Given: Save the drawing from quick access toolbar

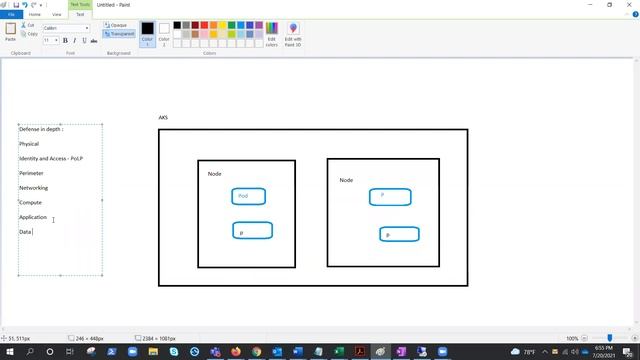Looking at the screenshot, I should pyautogui.click(x=16, y=5).
